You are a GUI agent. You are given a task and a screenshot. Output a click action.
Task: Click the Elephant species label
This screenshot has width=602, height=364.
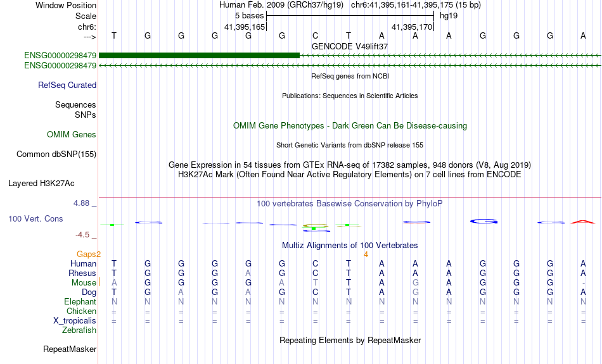point(80,302)
